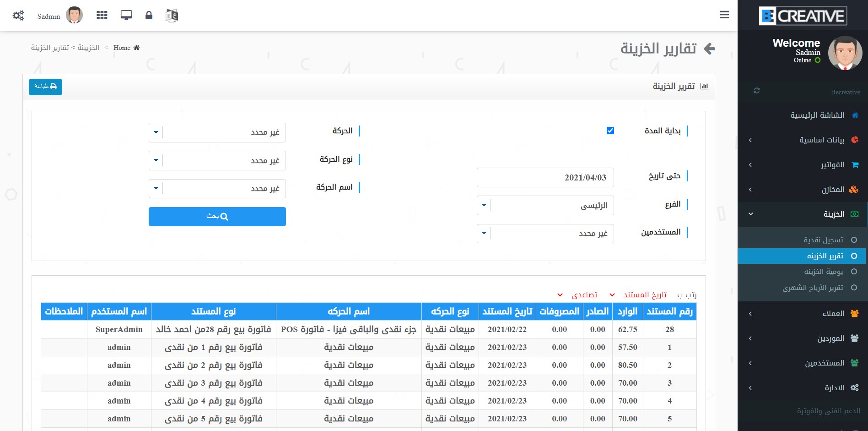The height and width of the screenshot is (431, 868).
Task: Open the المستخدمين dropdown
Action: click(545, 234)
